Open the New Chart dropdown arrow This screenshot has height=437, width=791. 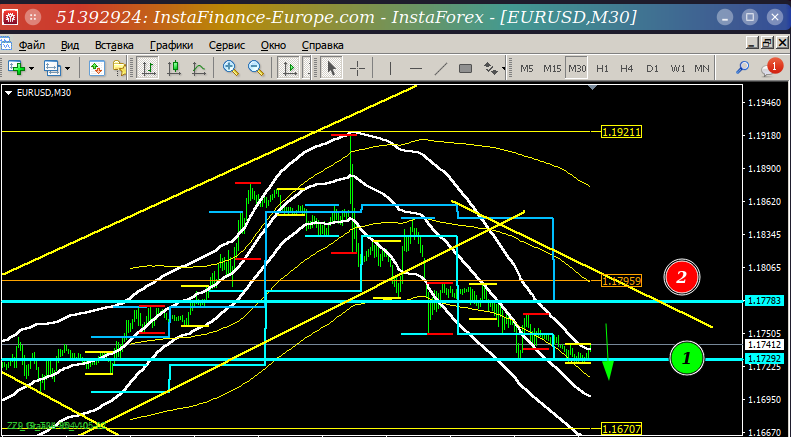[31, 69]
